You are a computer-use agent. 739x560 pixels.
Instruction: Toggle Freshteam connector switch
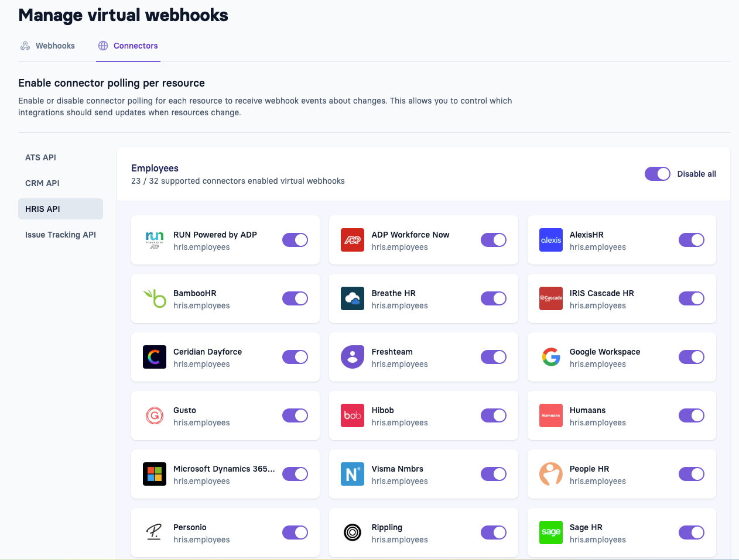pos(494,357)
